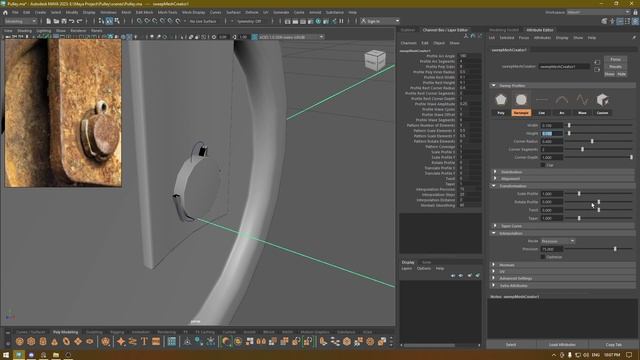640x360 pixels.
Task: Click the pin icon in Attribute Editor
Action: pyautogui.click(x=634, y=38)
